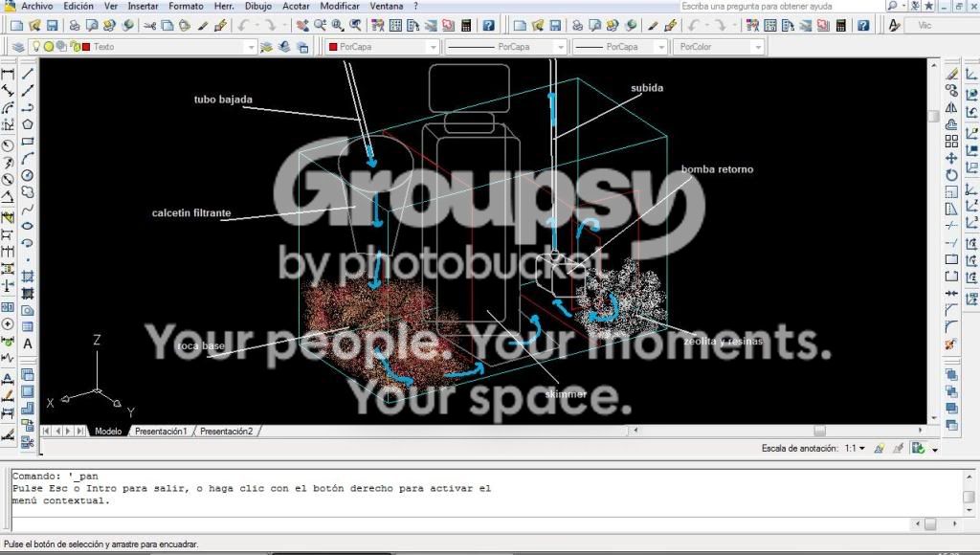
Task: Expand the PorCapa lineweight dropdown
Action: coord(660,47)
